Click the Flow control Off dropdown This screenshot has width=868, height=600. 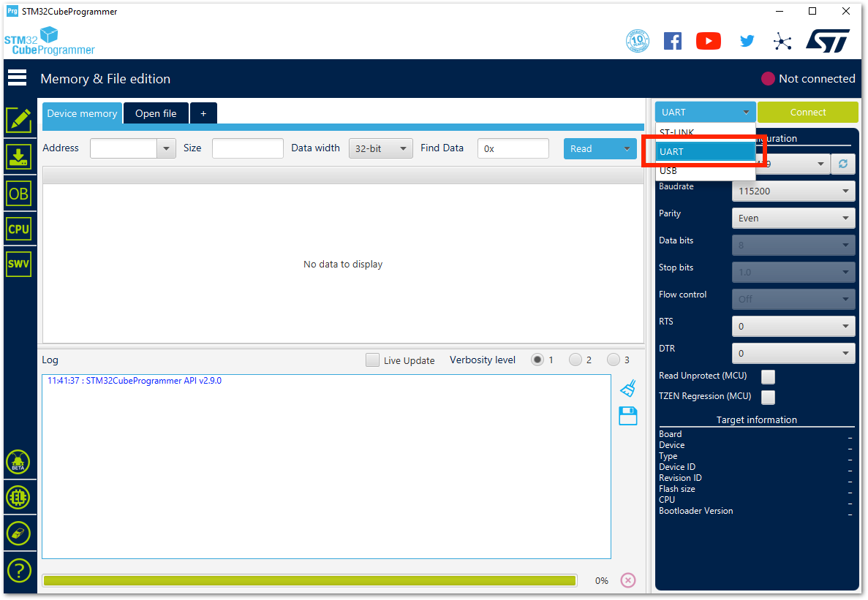tap(793, 299)
